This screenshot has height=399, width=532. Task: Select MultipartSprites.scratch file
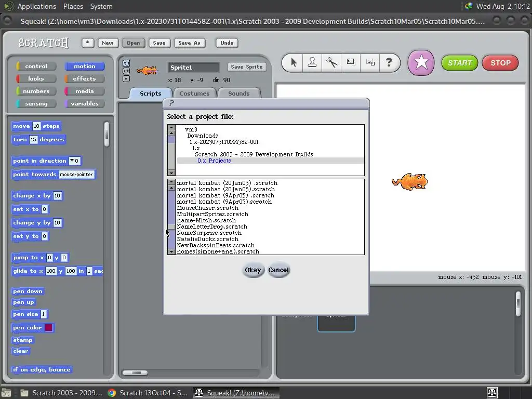click(212, 214)
